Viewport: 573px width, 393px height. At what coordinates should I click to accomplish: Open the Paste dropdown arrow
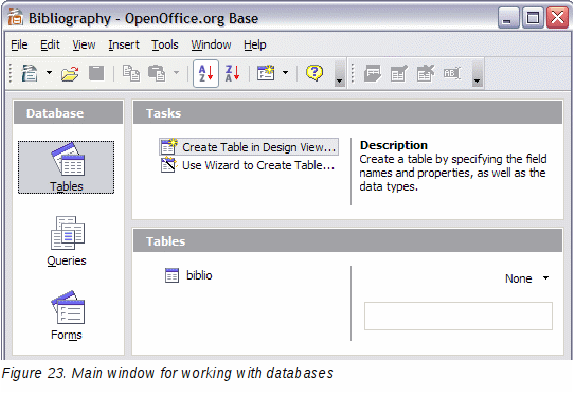pyautogui.click(x=177, y=72)
